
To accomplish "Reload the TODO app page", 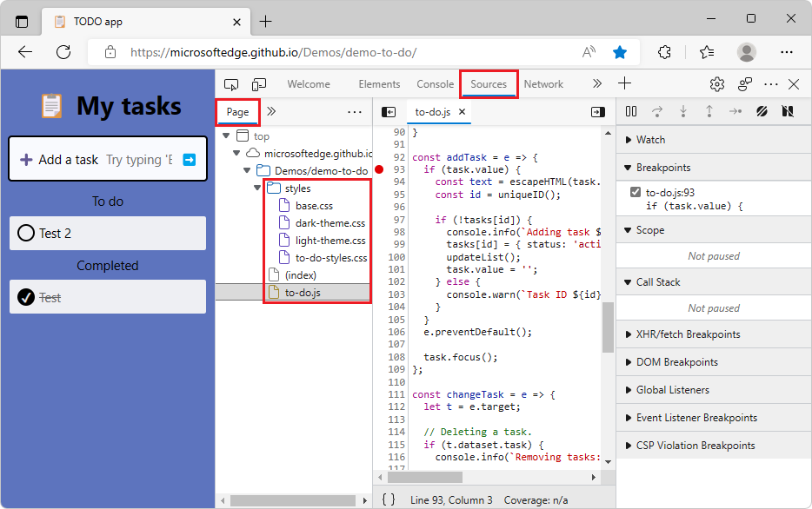I will (63, 51).
